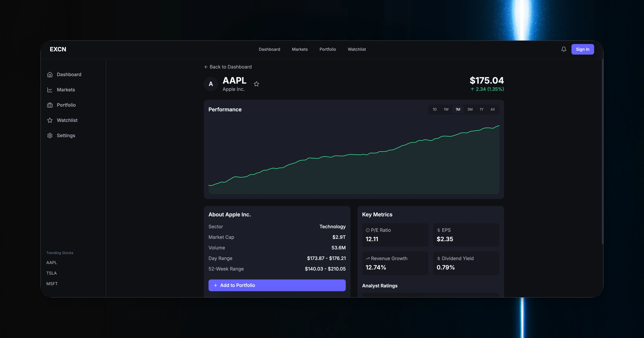Select the 1D chart range
The image size is (644, 338).
coord(434,109)
